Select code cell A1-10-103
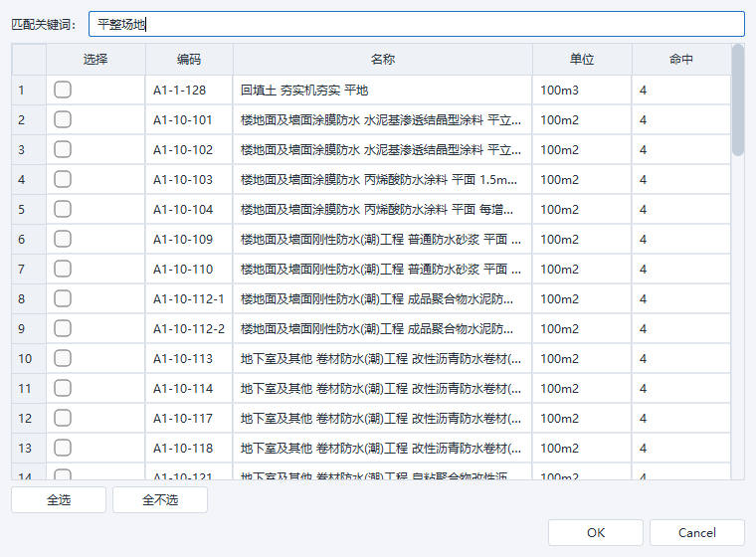Image resolution: width=756 pixels, height=557 pixels. (189, 180)
